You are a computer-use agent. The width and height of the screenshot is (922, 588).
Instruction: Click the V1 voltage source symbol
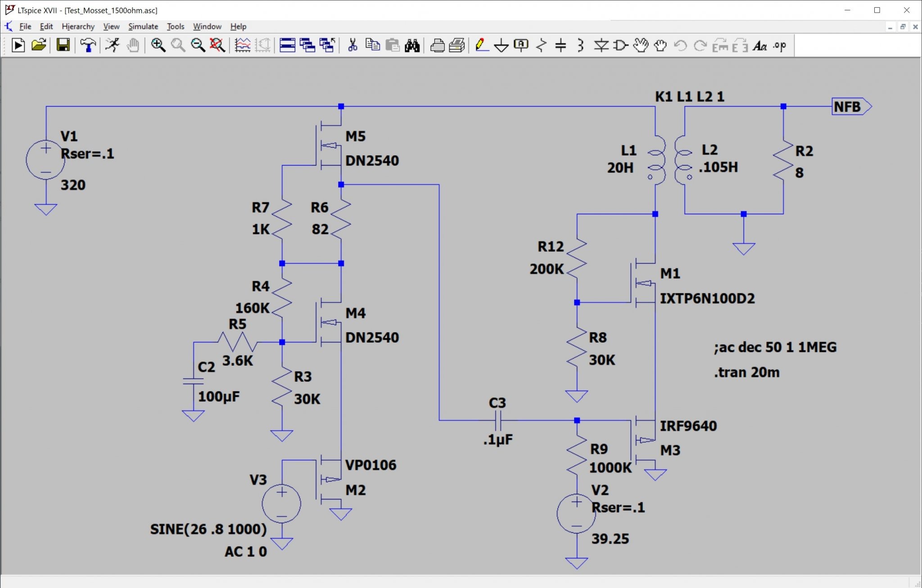pyautogui.click(x=45, y=160)
